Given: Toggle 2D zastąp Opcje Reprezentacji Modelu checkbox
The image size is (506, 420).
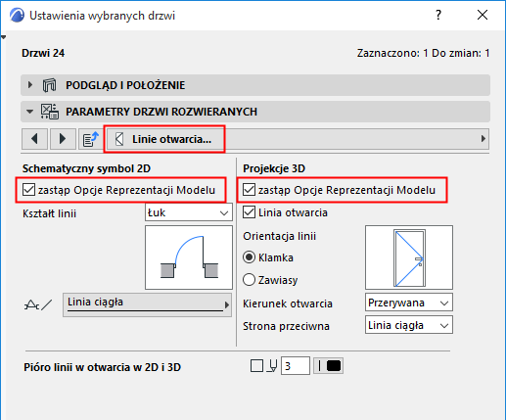Looking at the screenshot, I should pos(28,190).
